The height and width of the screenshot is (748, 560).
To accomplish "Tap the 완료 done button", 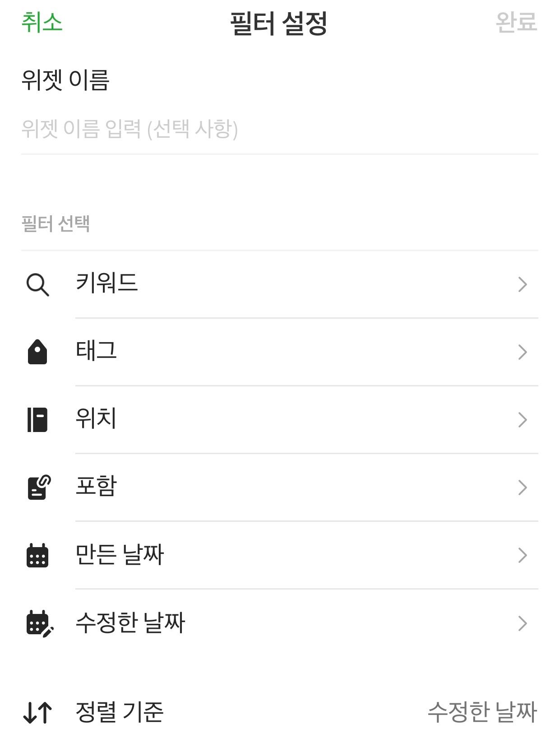I will click(516, 22).
